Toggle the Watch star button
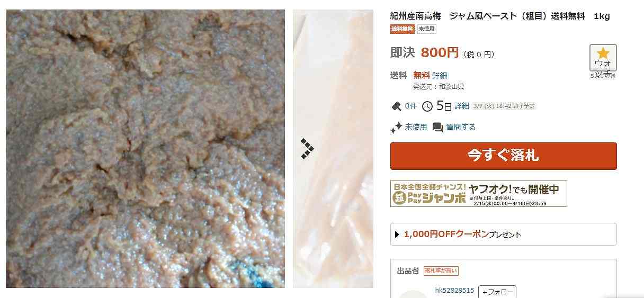 (x=603, y=58)
